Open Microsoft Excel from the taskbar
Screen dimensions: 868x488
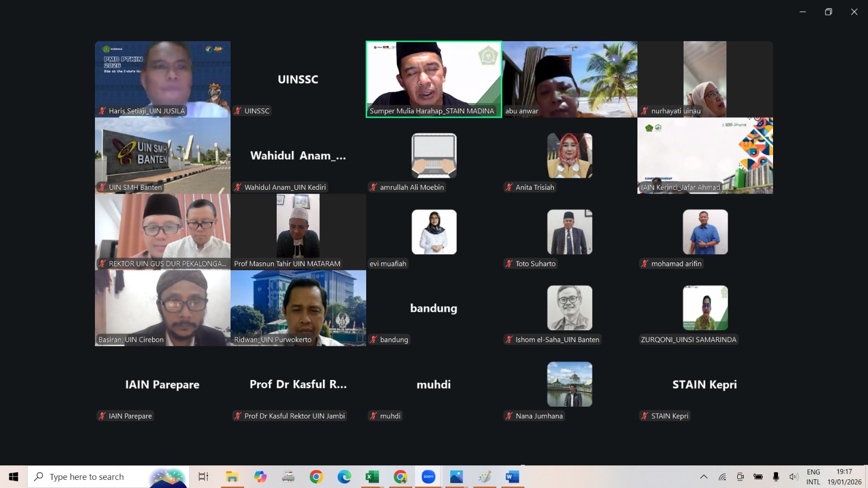point(372,477)
